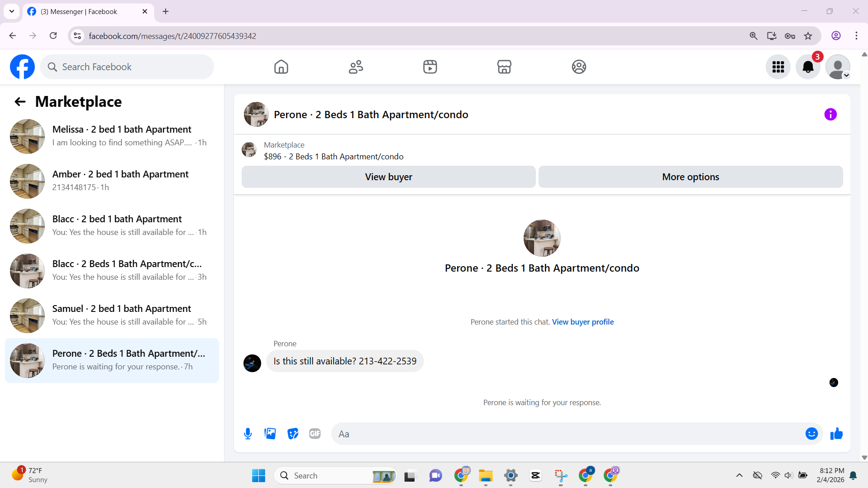Close the Messenger | Facebook tab

point(145,11)
